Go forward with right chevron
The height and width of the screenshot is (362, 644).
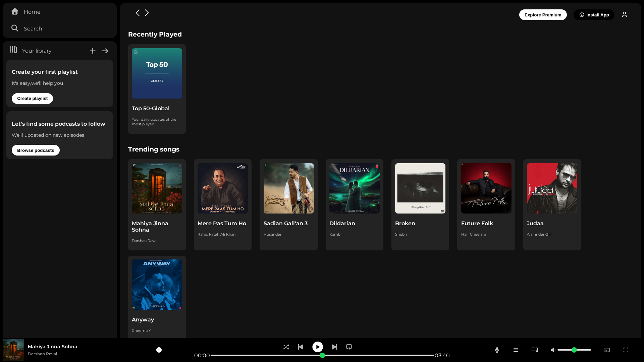[147, 13]
